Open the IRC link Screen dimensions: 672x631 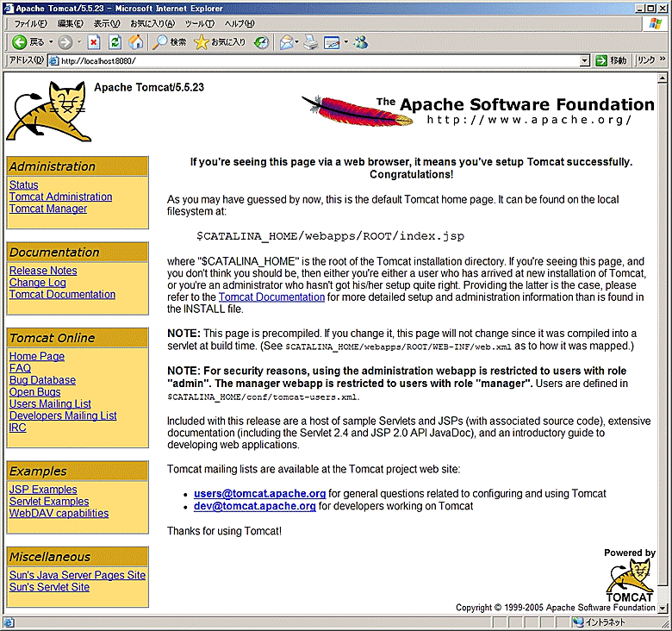click(x=17, y=428)
